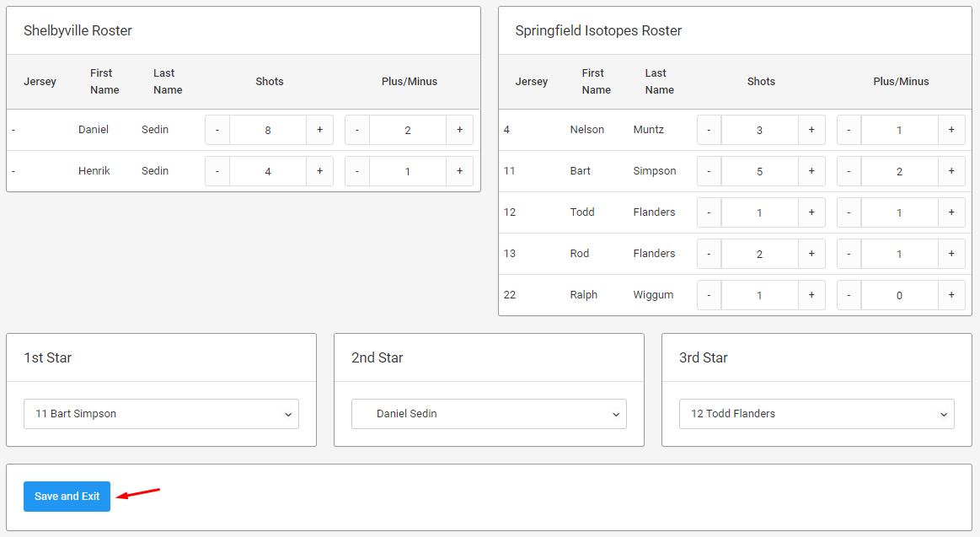
Task: Increase plus/minus for Todd Flanders
Action: click(951, 212)
